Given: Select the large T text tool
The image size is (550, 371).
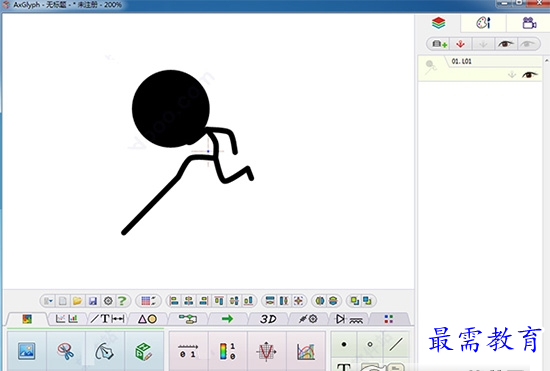Looking at the screenshot, I should point(344,366).
